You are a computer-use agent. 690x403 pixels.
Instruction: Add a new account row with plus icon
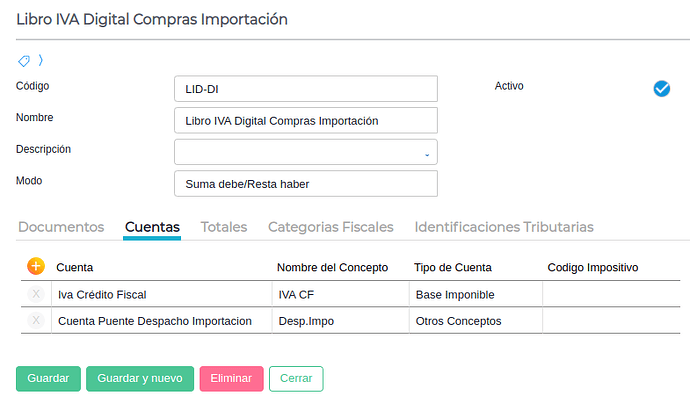click(x=36, y=266)
